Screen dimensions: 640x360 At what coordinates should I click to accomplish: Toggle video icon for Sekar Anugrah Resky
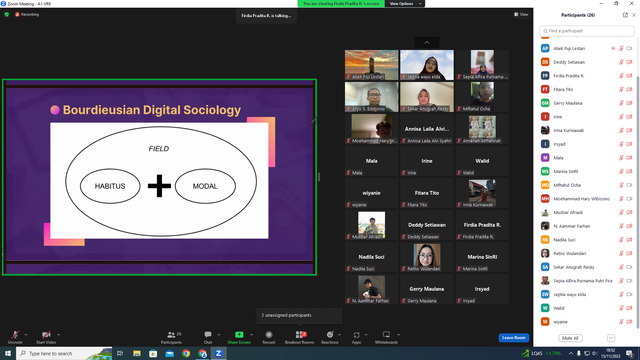pyautogui.click(x=629, y=267)
